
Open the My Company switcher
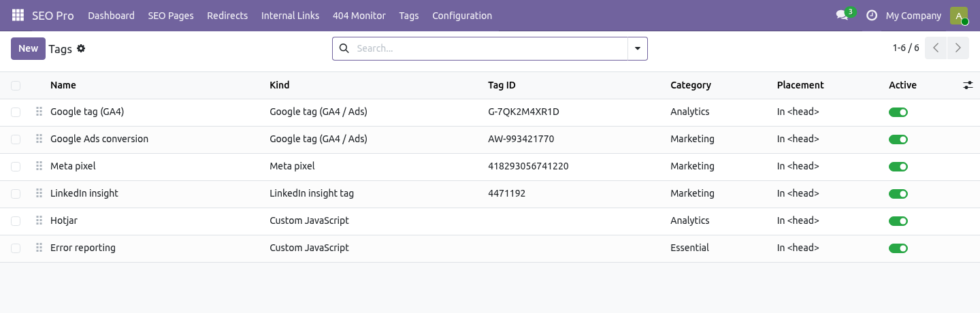coord(913,15)
